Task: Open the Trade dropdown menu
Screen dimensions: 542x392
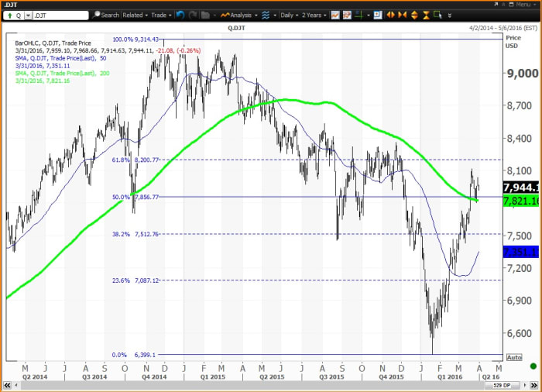Action: [x=161, y=15]
